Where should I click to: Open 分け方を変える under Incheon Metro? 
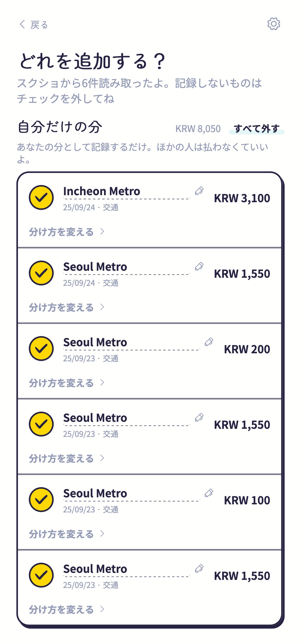67,232
